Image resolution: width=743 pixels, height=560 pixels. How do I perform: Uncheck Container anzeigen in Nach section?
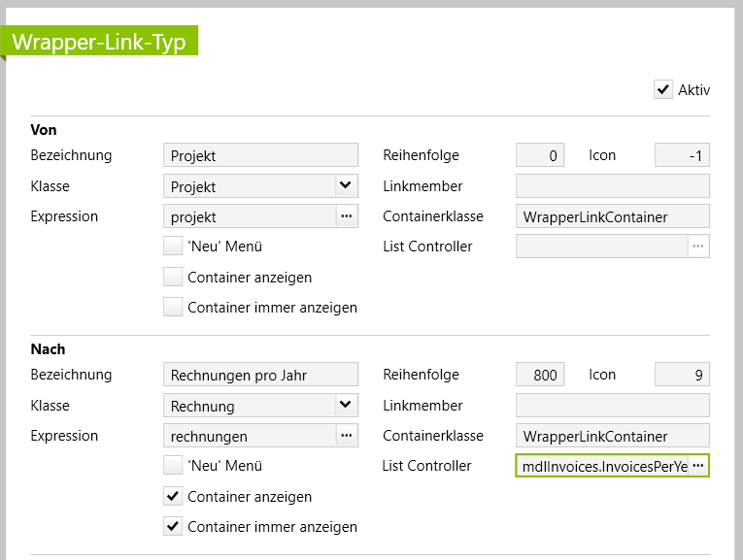point(173,497)
